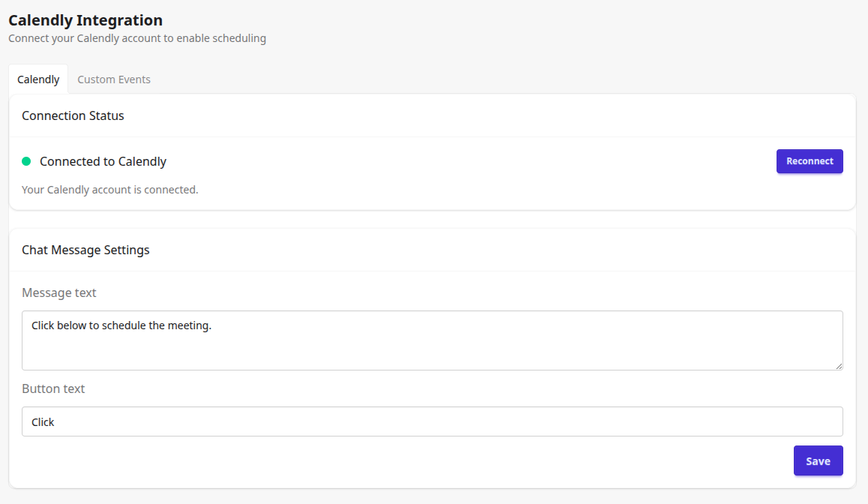The height and width of the screenshot is (504, 868).
Task: Click the 'Calendly Integration' page heading
Action: click(85, 20)
